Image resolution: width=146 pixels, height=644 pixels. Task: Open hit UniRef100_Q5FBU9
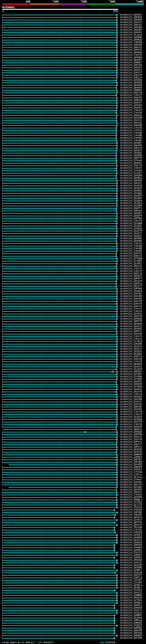131,17
